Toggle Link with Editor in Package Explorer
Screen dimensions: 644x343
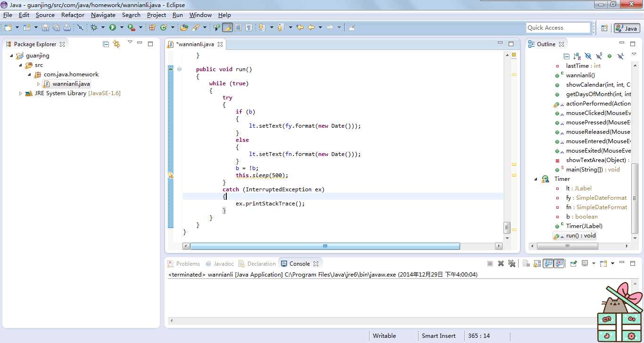(x=116, y=44)
